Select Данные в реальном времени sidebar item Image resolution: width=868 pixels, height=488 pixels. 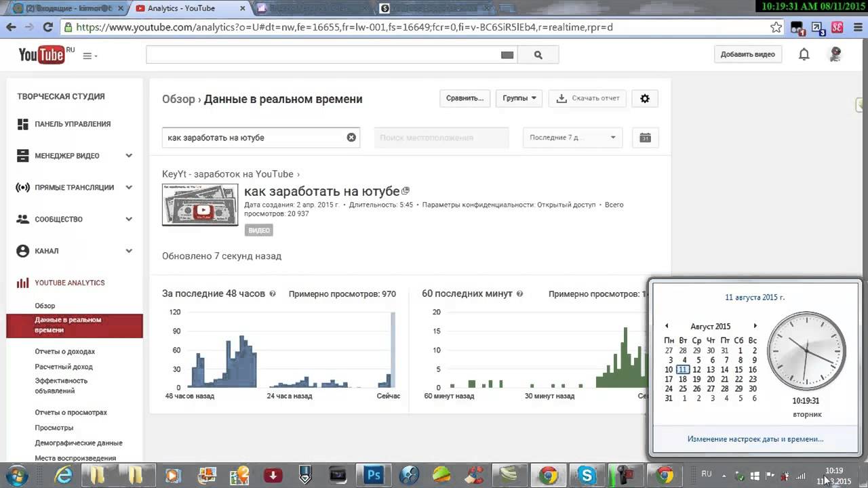[x=75, y=325]
